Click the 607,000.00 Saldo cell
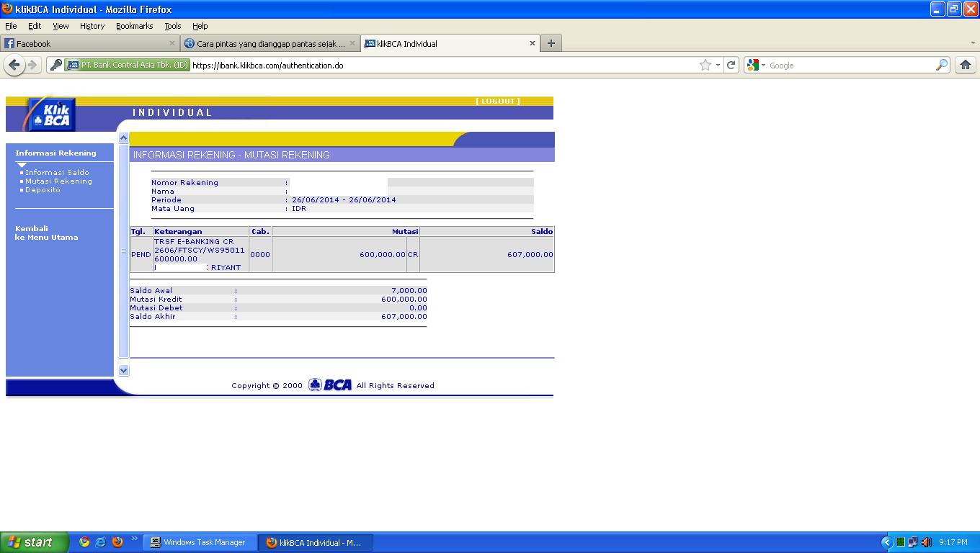The image size is (980, 553). [x=487, y=254]
